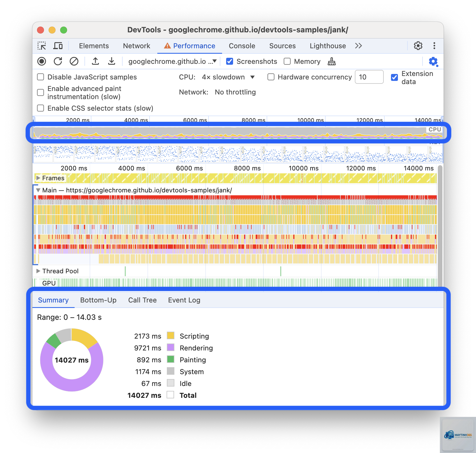Click the timeline vertical scrollbar
The height and width of the screenshot is (453, 476).
[440, 225]
